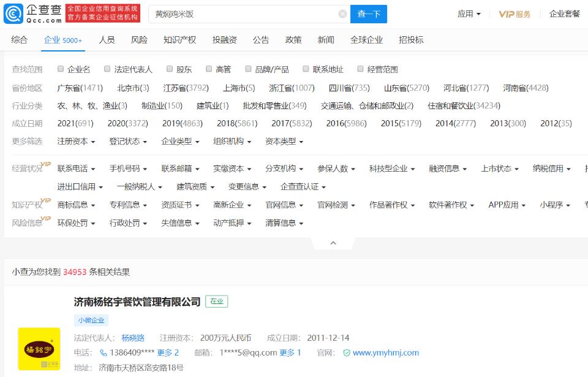Collapse the filter panel with up chevron
Viewport: 588px width, 377px height.
333,243
